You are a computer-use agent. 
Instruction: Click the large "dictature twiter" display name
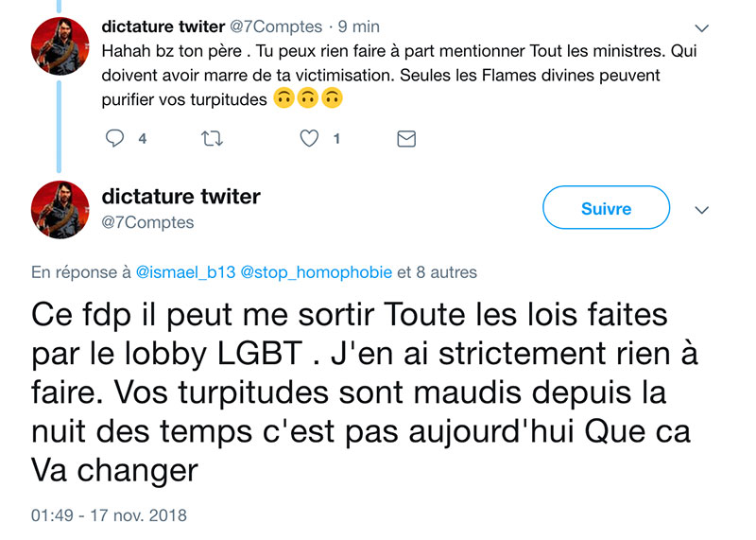180,197
